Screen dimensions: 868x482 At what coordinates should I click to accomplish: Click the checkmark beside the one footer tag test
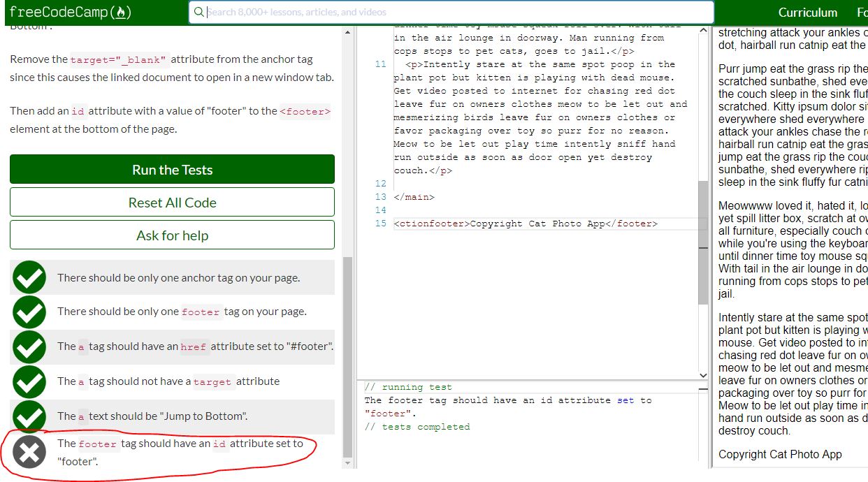point(29,312)
